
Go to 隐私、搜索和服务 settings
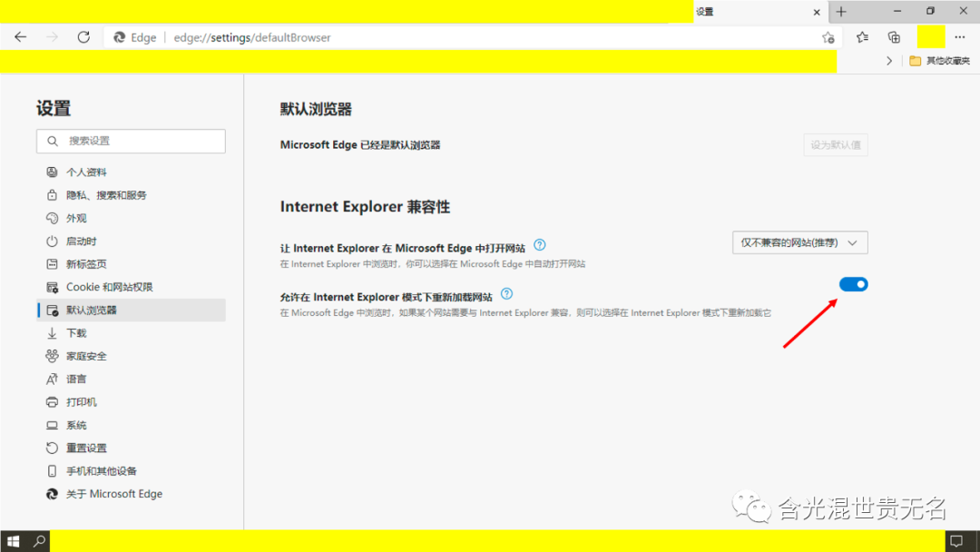[x=105, y=195]
